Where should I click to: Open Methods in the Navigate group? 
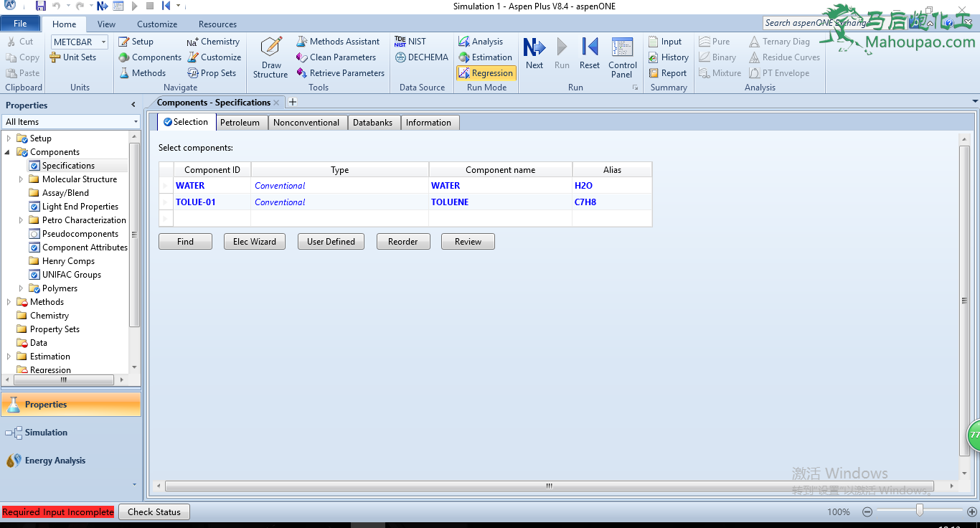[x=142, y=73]
